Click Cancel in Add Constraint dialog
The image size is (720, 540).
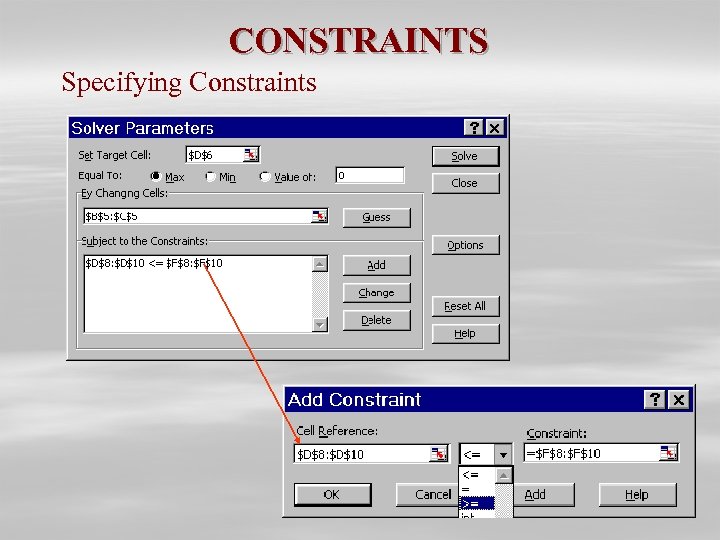click(428, 495)
